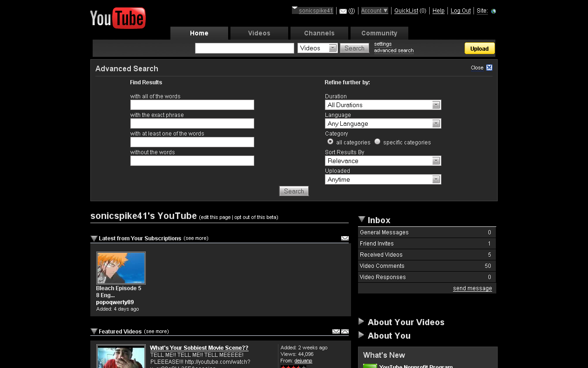Expand the About You section
The height and width of the screenshot is (368, 588).
point(361,335)
